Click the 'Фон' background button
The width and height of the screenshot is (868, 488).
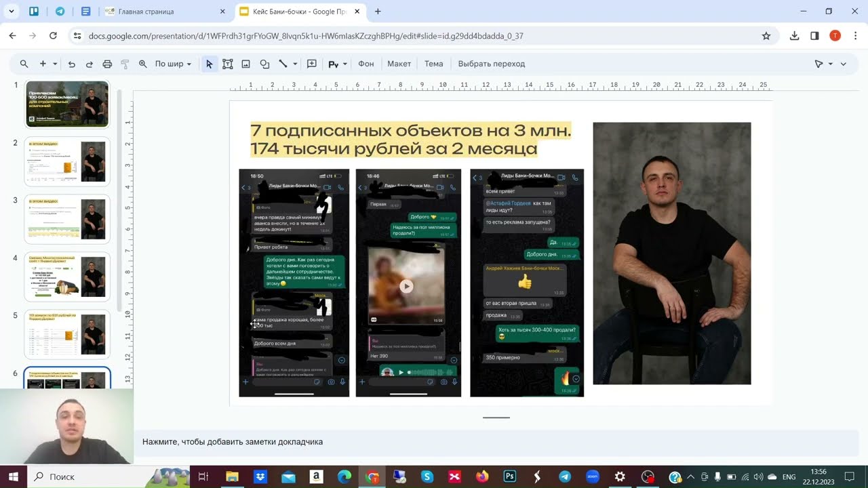point(366,64)
